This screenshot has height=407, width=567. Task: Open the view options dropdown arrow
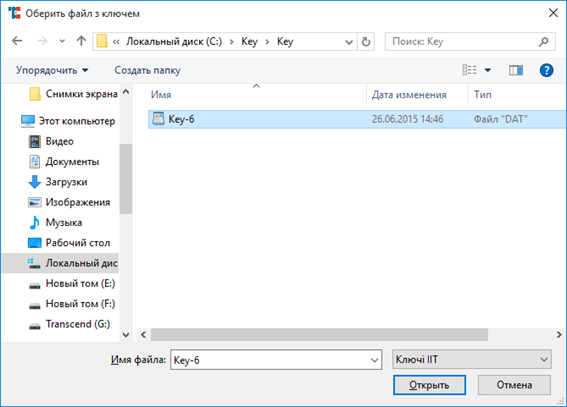point(487,70)
